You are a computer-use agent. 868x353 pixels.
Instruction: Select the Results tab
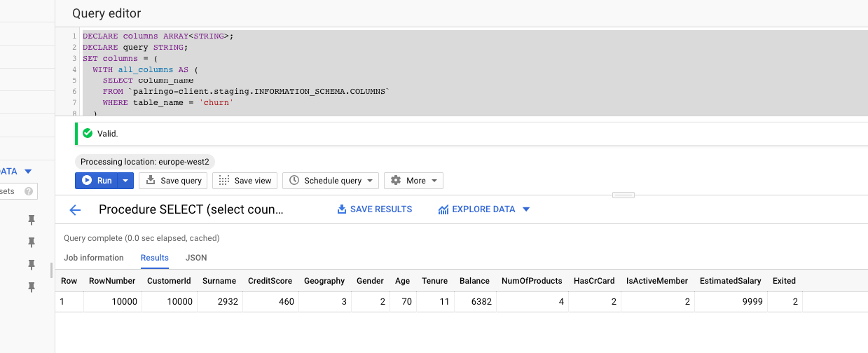pyautogui.click(x=154, y=258)
